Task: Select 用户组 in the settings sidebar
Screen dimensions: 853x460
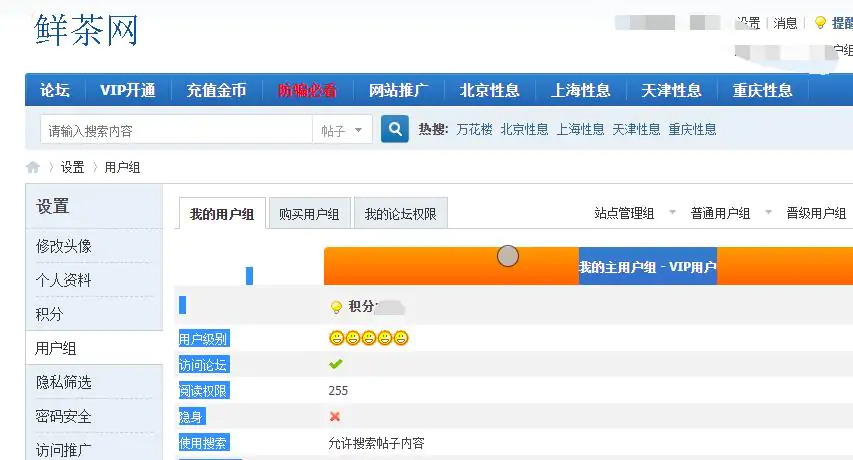Action: [55, 348]
